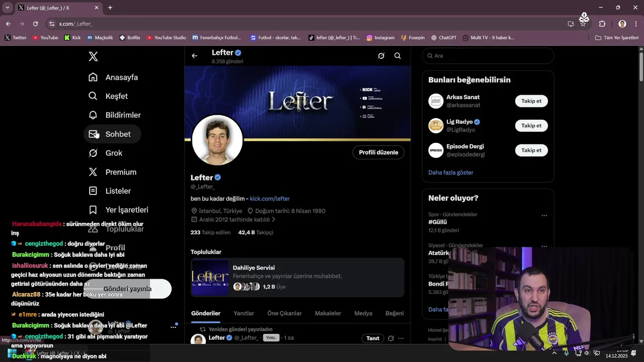Image resolution: width=644 pixels, height=362 pixels.
Task: Open Keşfet search icon in sidebar
Action: [93, 96]
